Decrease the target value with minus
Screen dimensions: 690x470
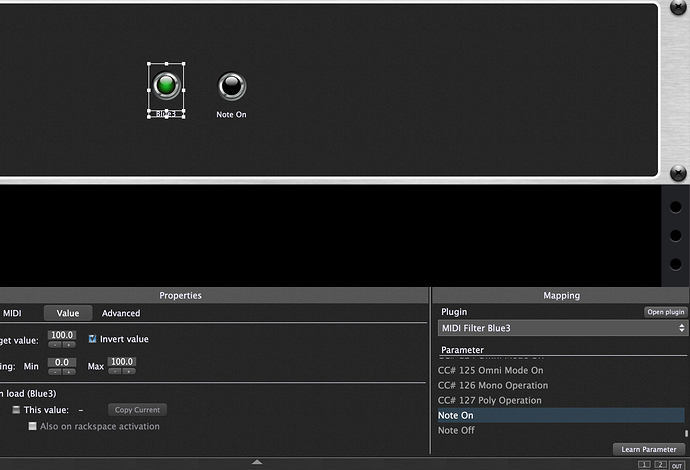coord(55,345)
